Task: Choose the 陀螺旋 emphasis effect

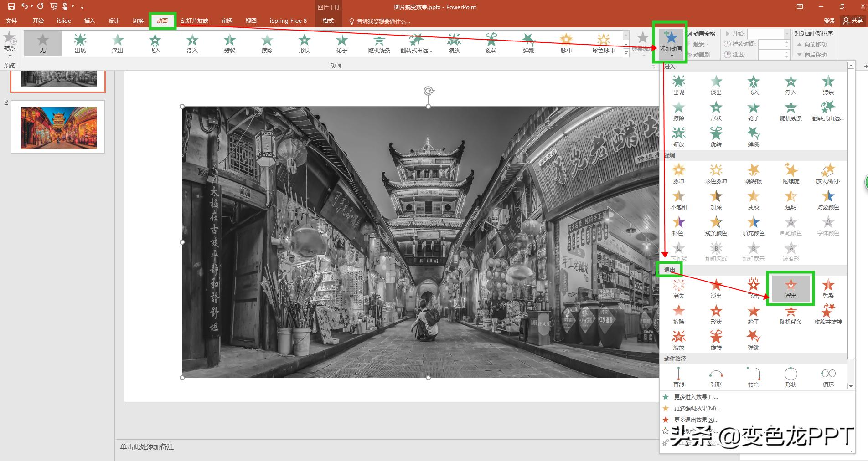Action: 790,174
